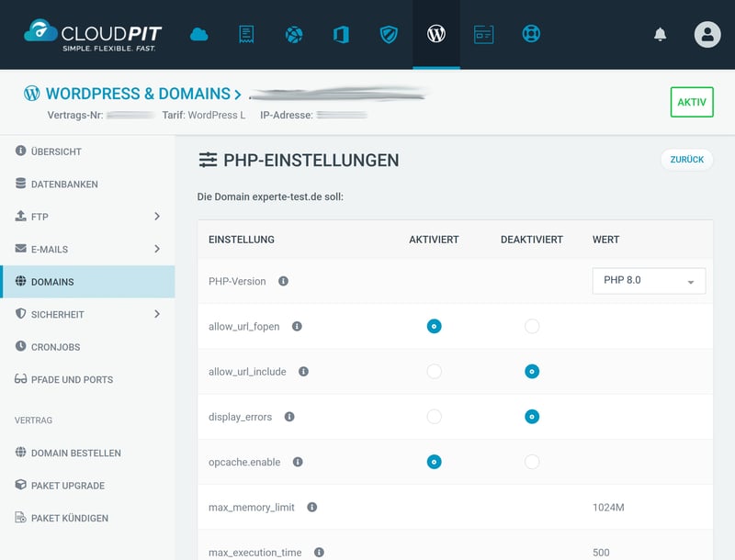Screen dimensions: 735x560
Task: Click the Zurück button
Action: click(686, 160)
